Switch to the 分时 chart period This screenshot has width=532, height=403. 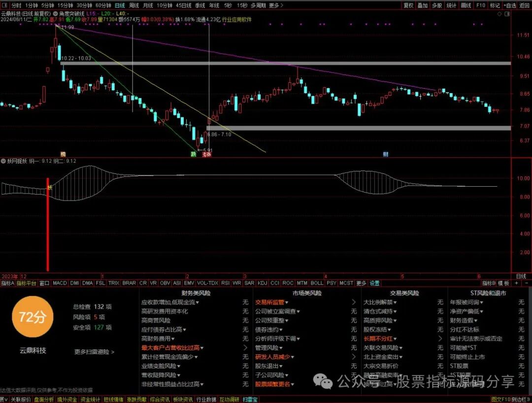tap(16, 5)
